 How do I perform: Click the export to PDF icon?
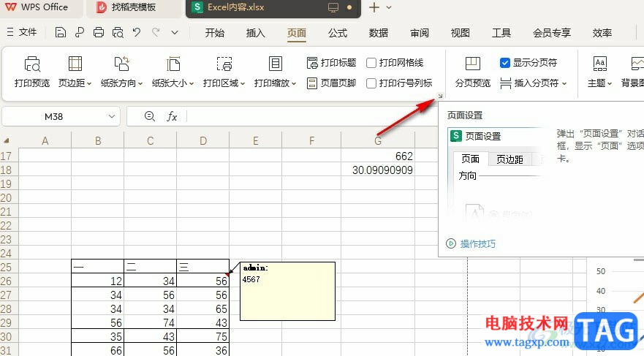[80, 32]
